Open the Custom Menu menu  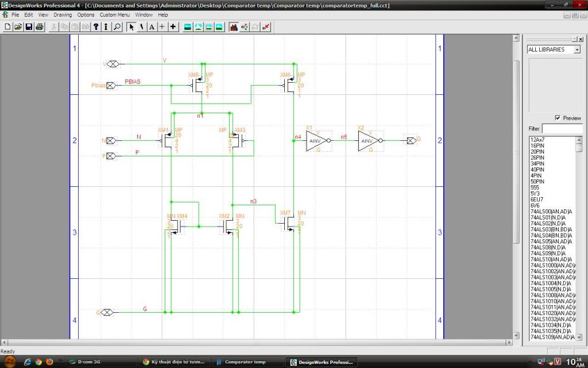(x=114, y=14)
